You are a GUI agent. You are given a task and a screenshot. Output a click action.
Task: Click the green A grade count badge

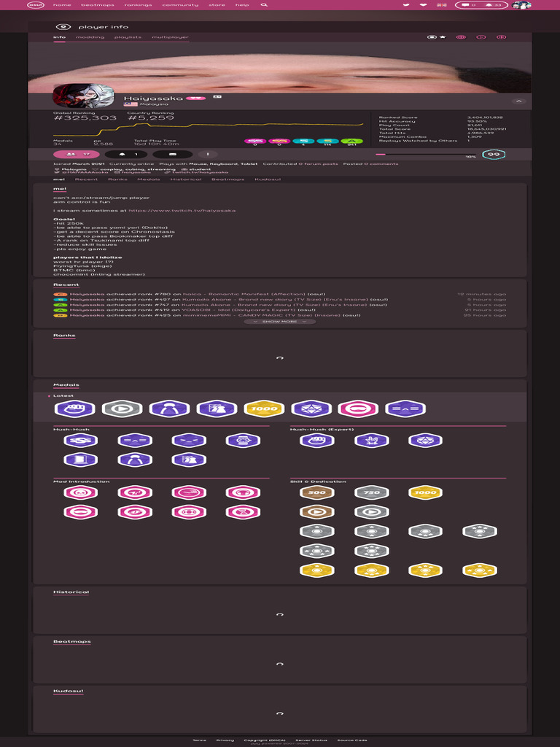(352, 141)
